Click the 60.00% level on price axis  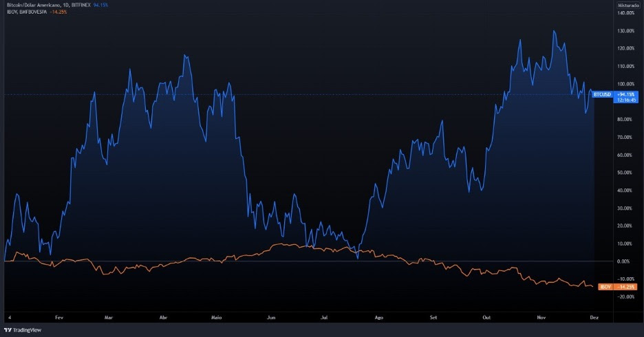pos(625,155)
